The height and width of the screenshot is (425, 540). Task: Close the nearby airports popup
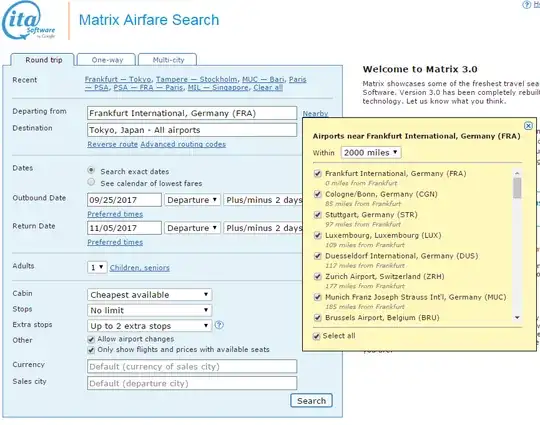[528, 126]
